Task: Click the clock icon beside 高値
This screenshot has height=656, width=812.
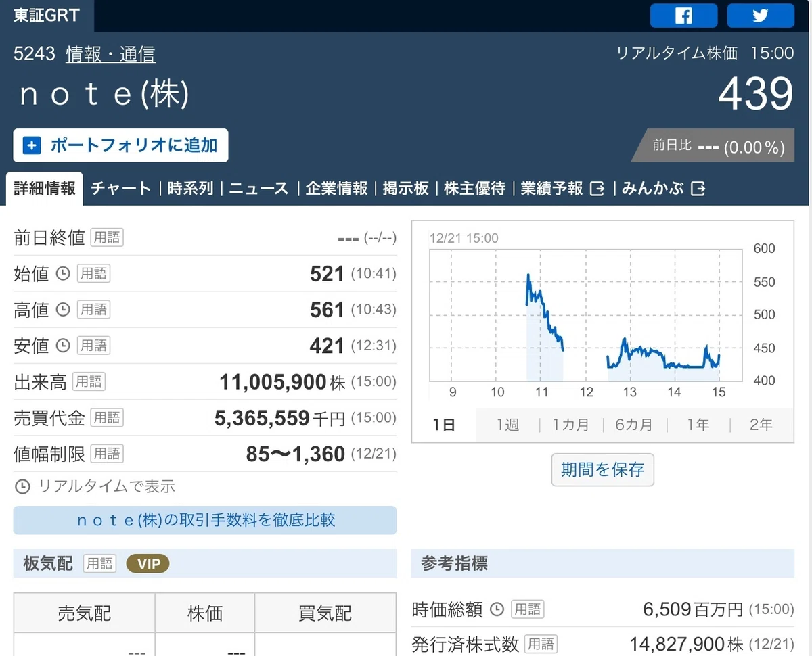Action: (62, 310)
